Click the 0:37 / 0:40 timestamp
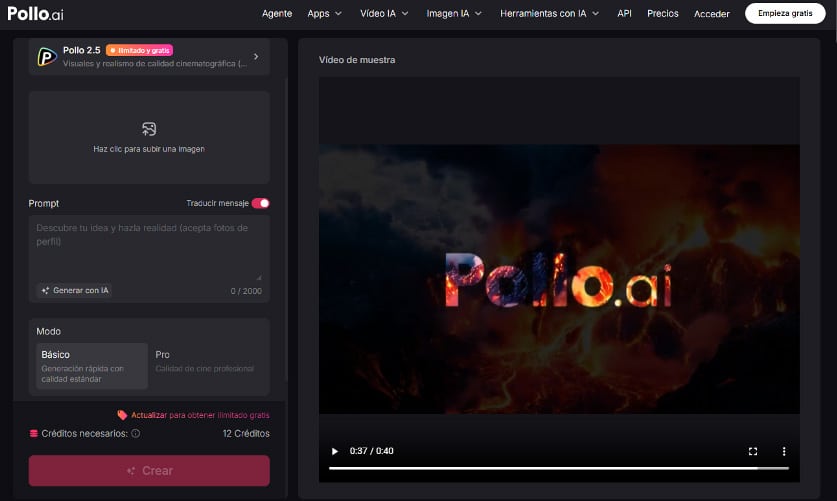 pyautogui.click(x=372, y=451)
